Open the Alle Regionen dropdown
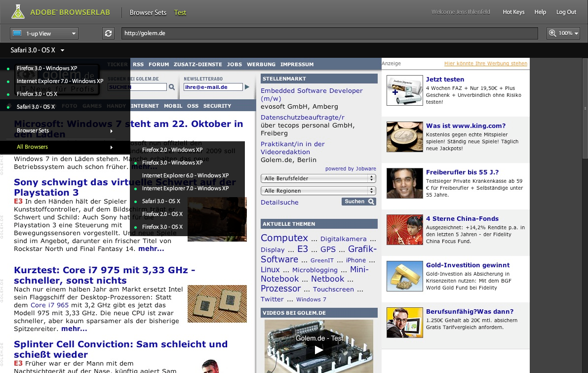 (318, 191)
